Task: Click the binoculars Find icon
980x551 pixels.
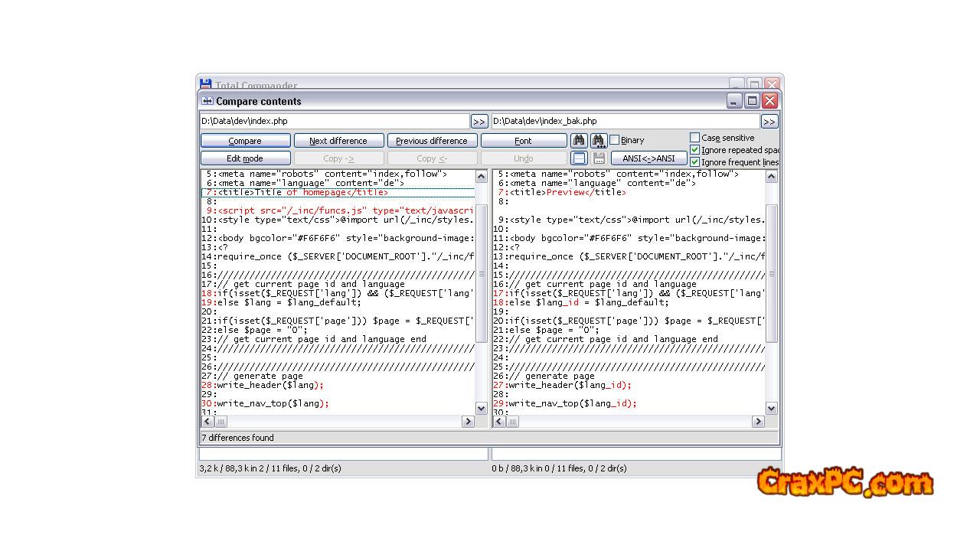Action: coord(579,140)
